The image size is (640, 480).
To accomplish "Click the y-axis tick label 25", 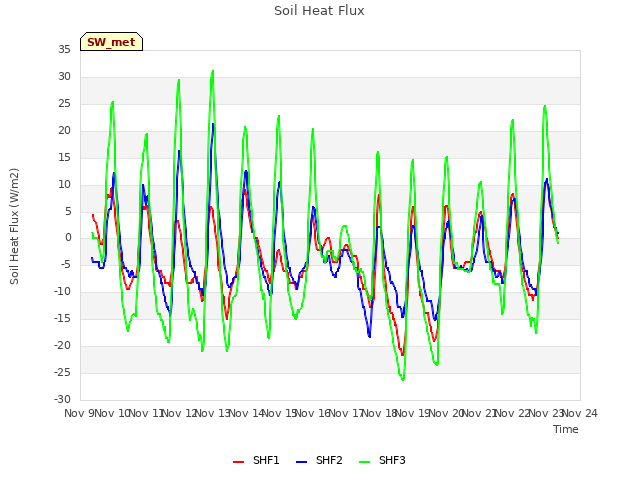I will 64,104.
